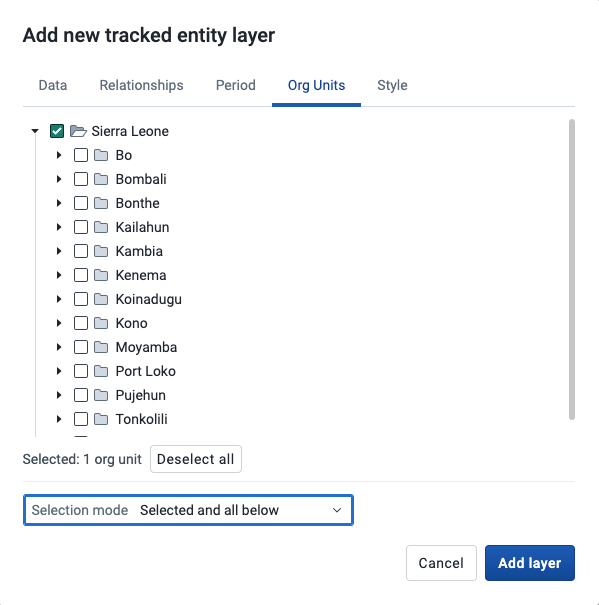Open the Relationships tab
The width and height of the screenshot is (599, 605).
(141, 85)
